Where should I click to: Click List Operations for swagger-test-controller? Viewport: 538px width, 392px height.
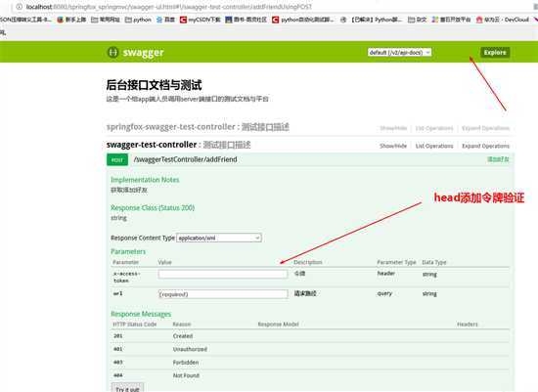click(x=434, y=146)
